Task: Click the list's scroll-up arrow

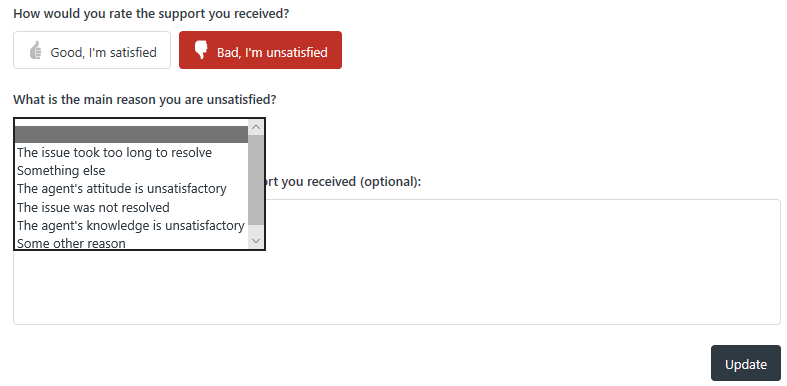Action: 256,127
